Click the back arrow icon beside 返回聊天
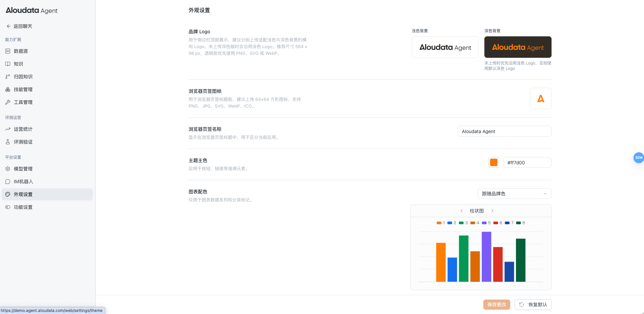 [9, 26]
